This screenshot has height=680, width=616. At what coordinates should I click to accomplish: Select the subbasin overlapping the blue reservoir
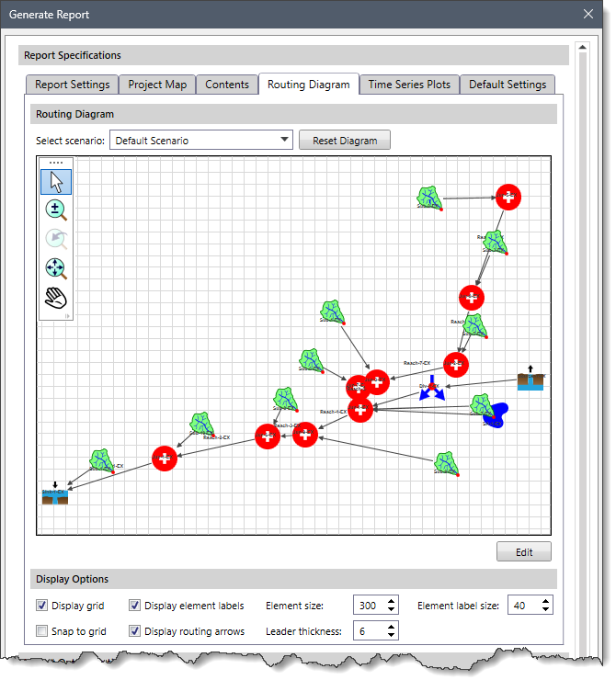click(483, 406)
